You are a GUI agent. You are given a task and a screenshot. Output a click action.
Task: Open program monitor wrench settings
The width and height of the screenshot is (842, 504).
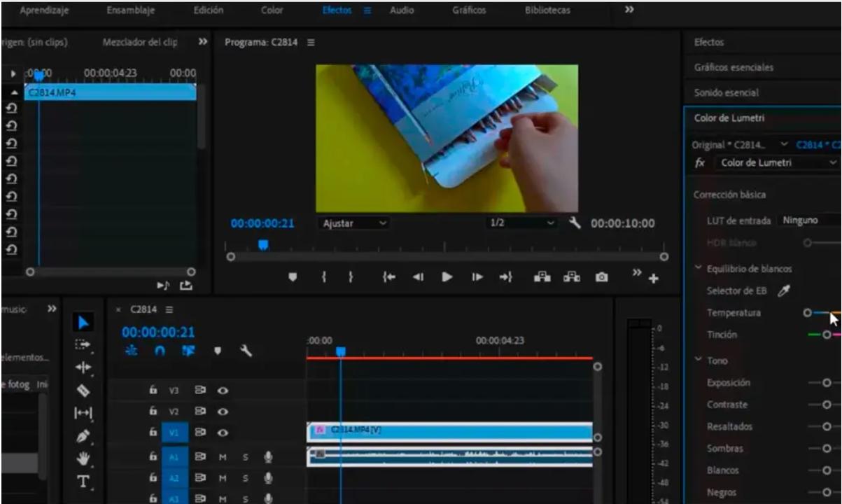tap(575, 223)
